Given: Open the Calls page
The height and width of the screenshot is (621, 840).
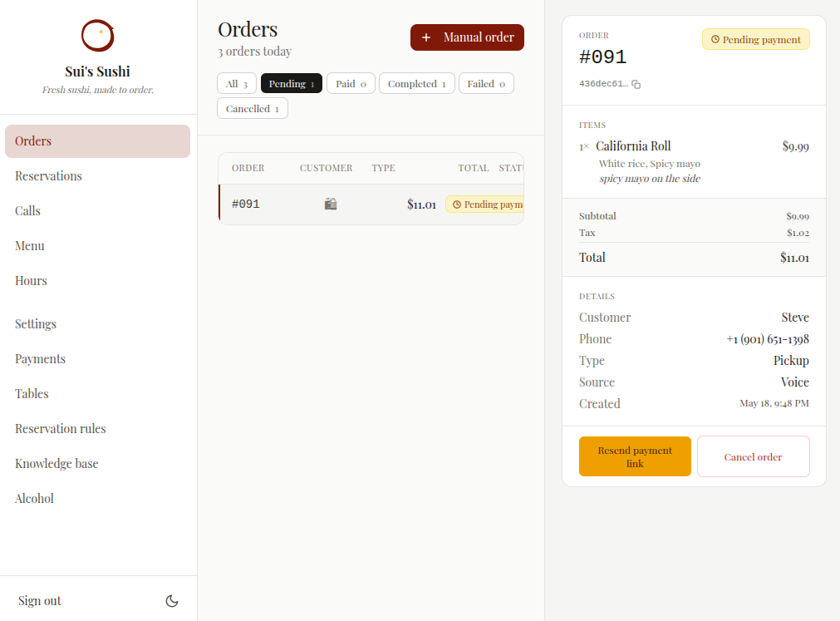Looking at the screenshot, I should [97, 211].
